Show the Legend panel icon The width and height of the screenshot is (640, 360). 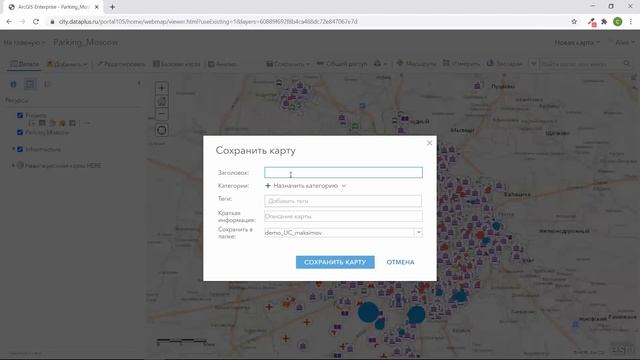click(x=47, y=84)
